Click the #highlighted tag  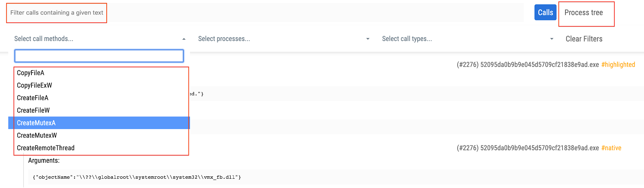click(x=618, y=65)
